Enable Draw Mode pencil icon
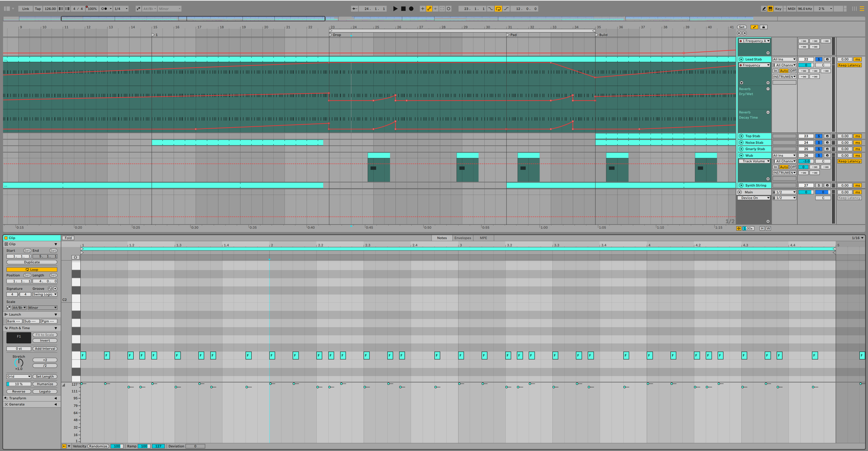The width and height of the screenshot is (868, 451). coord(764,9)
